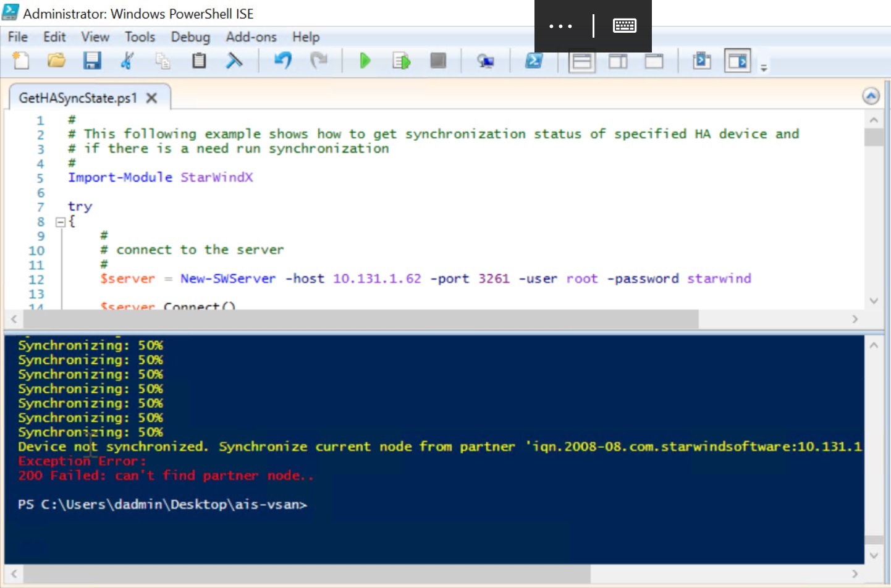891x588 pixels.
Task: Click the try keyword on line 7
Action: coord(80,206)
